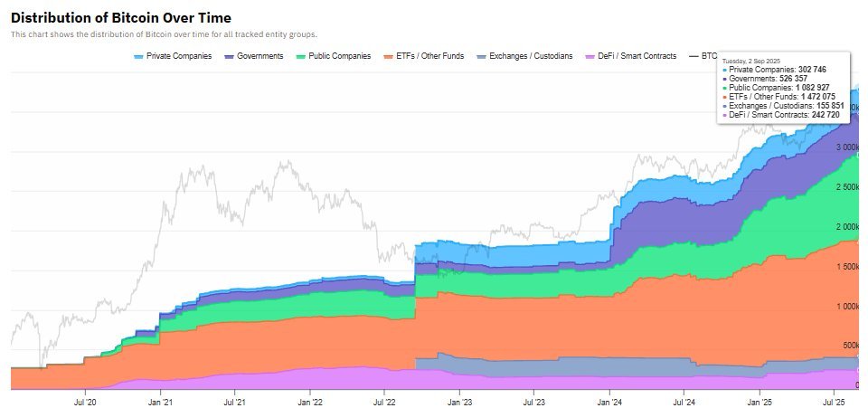Image resolution: width=868 pixels, height=408 pixels.
Task: Toggle the BTC price line legend item
Action: click(x=703, y=56)
